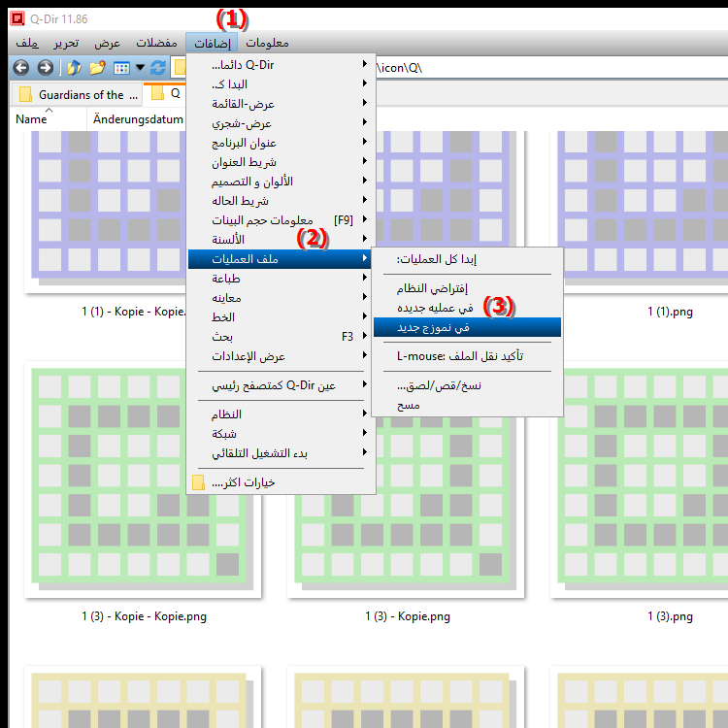Open بدء التشغيل التلقائي submenu
728x728 pixels.
coord(281,453)
